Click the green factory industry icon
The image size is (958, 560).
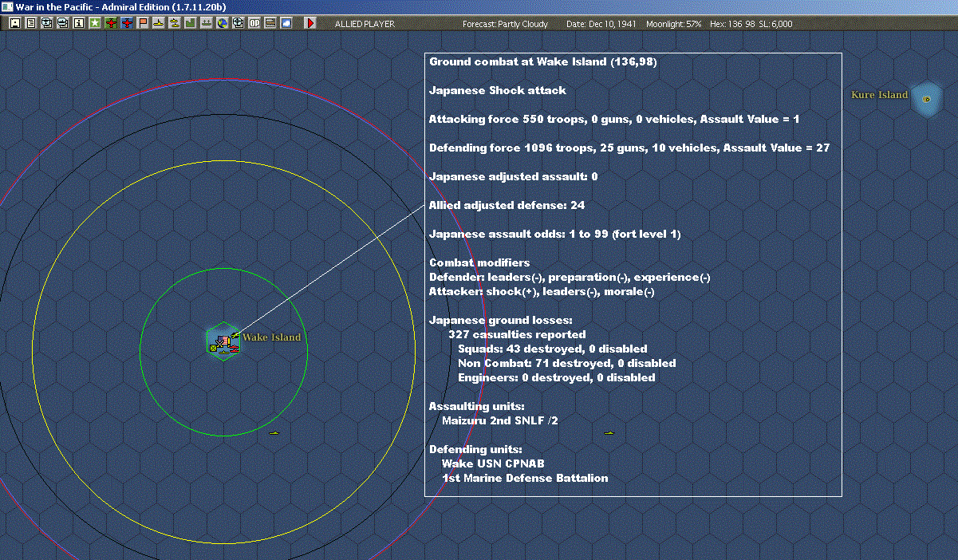pos(191,23)
